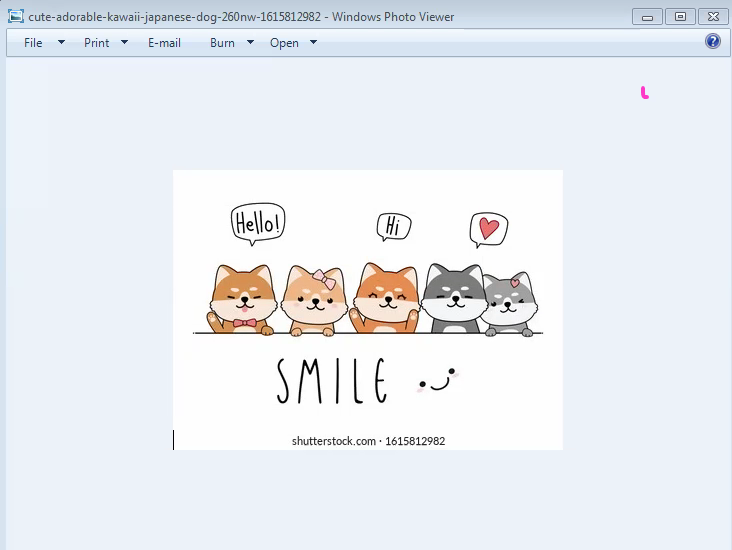Image resolution: width=732 pixels, height=550 pixels.
Task: Expand the arrow next to Open
Action: point(313,43)
